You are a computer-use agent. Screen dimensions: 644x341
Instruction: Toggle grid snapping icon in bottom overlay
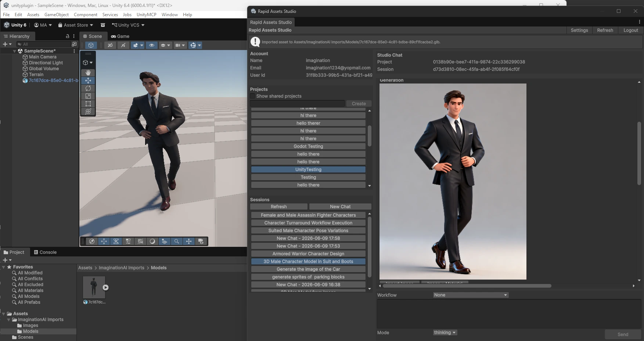coord(140,241)
